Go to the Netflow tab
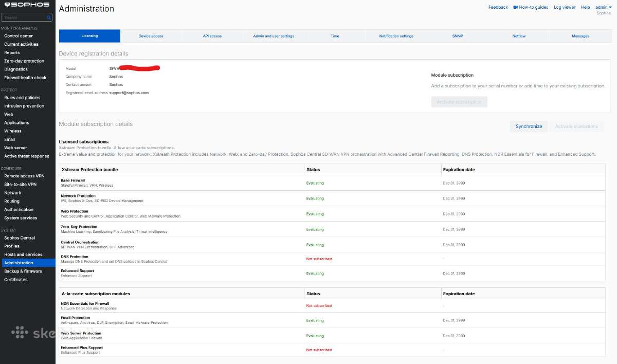617x364 pixels. [519, 36]
